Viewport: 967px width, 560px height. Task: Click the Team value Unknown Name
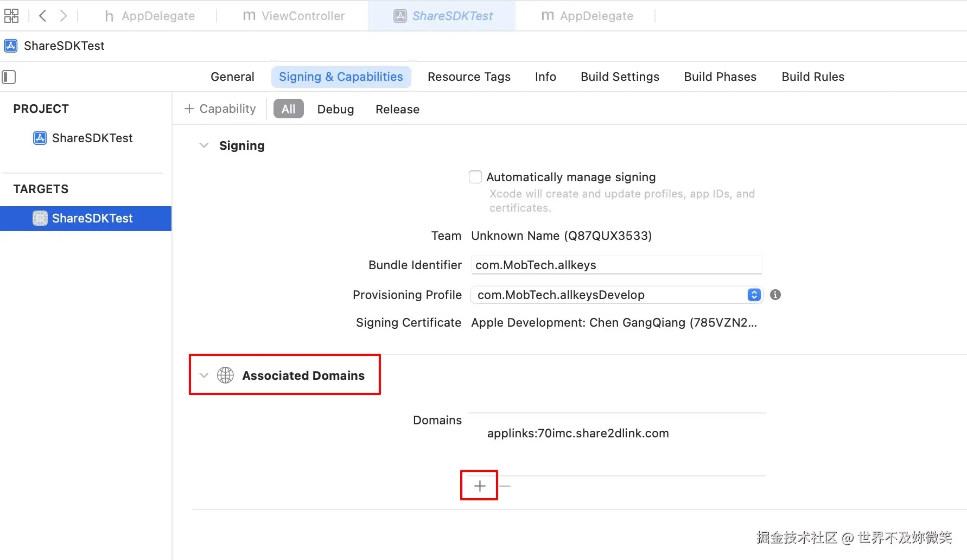click(562, 236)
